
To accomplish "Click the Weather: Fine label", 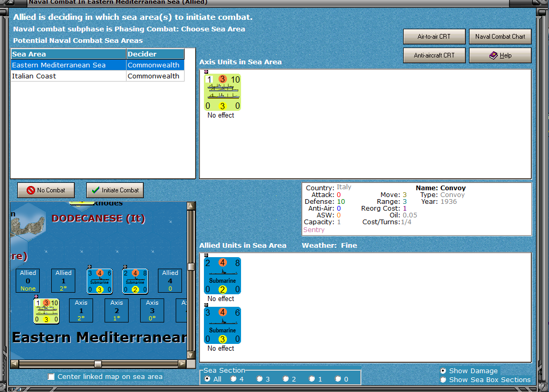I will [x=329, y=245].
